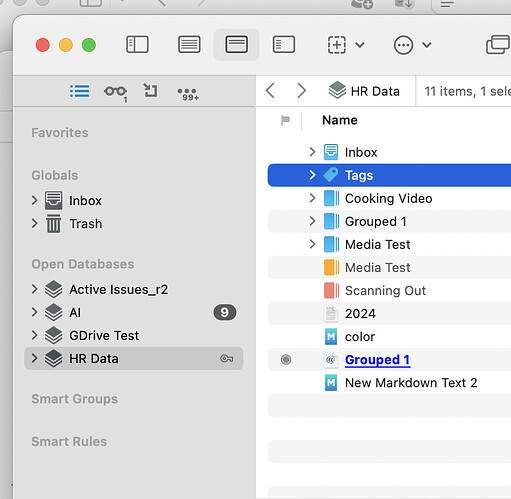Open the new item dropdown arrow

(x=360, y=45)
